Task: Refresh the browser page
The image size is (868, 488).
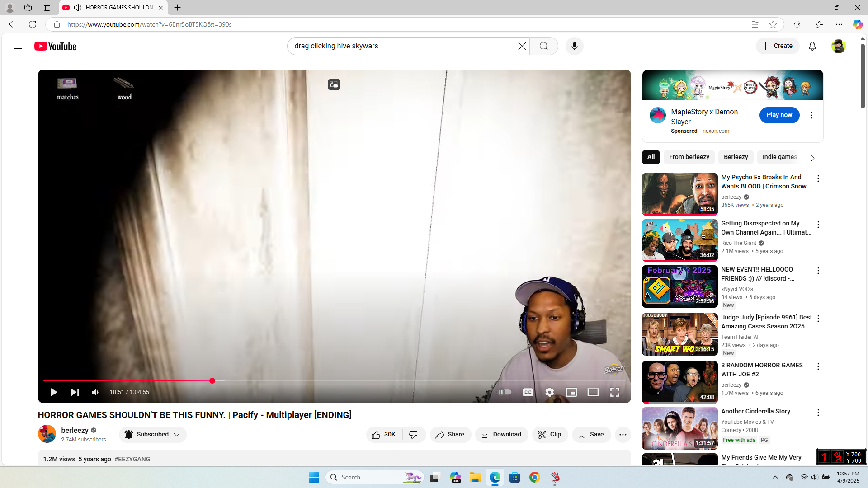Action: click(33, 24)
